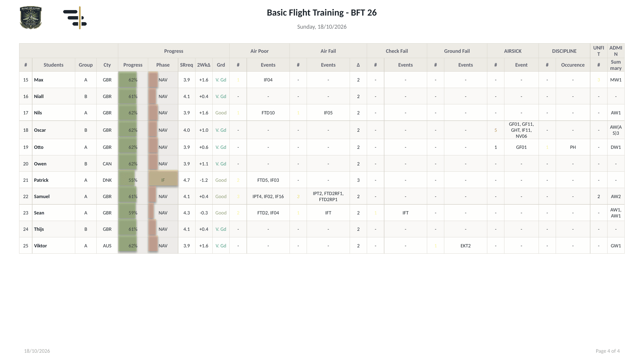Click the footer date 18/10/2026
644x362 pixels.
37,351
